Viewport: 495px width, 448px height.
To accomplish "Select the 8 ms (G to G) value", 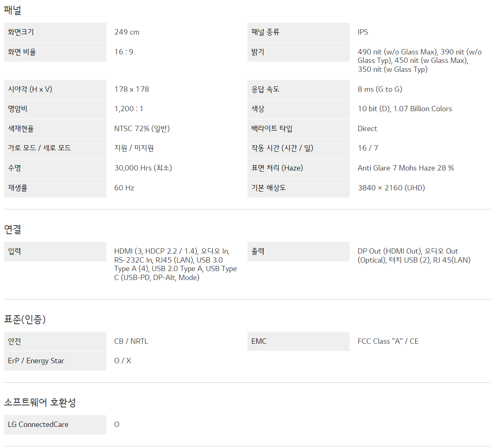I will 380,89.
